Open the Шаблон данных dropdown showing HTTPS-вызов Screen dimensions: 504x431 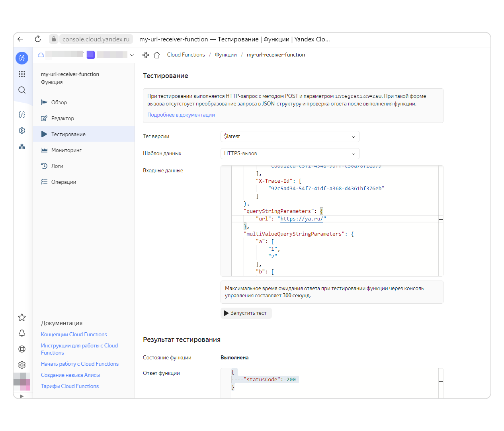(x=290, y=154)
